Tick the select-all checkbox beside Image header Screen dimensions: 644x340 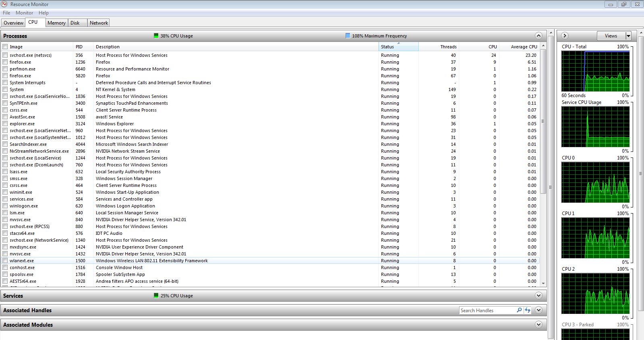pyautogui.click(x=5, y=47)
